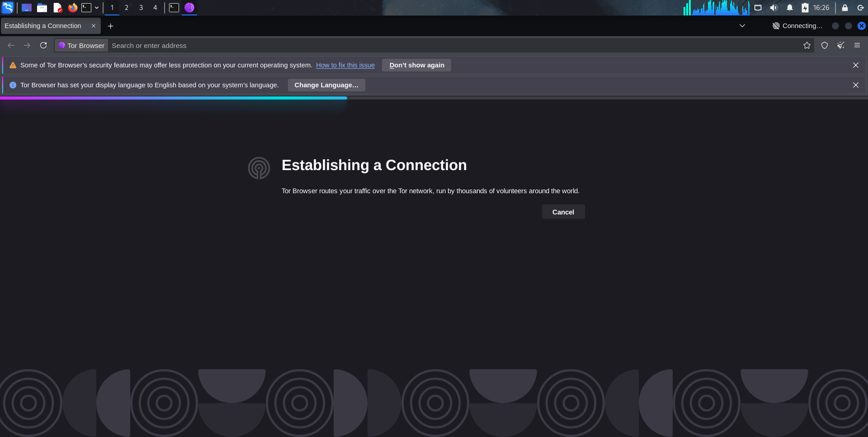Screen dimensions: 868x437
Task: Click the Change Language… button
Action: tap(326, 85)
